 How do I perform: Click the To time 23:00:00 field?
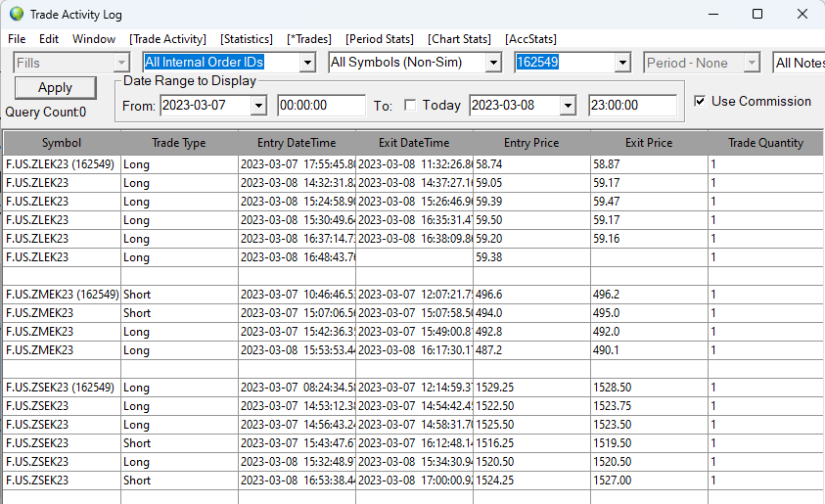pos(632,106)
